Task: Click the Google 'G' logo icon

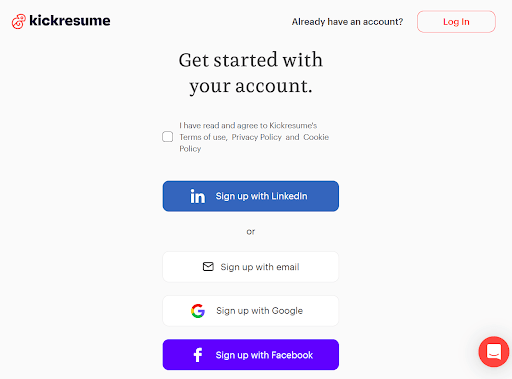Action: click(x=198, y=311)
